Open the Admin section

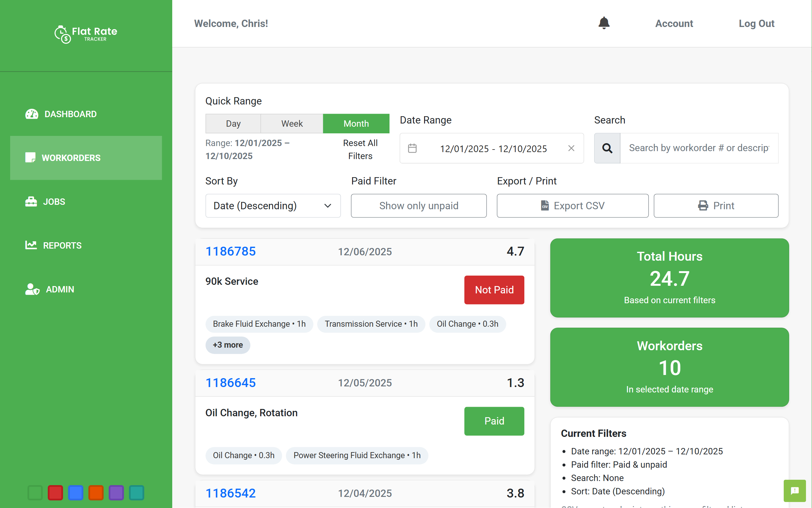pyautogui.click(x=86, y=289)
